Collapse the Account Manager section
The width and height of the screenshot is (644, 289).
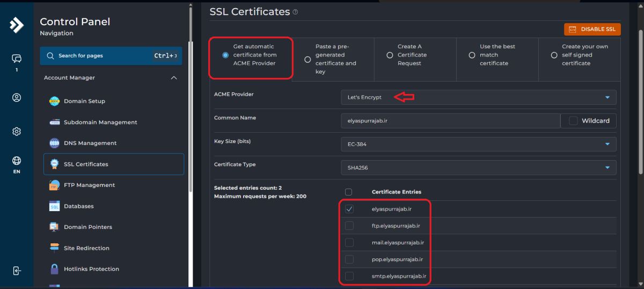pos(173,78)
